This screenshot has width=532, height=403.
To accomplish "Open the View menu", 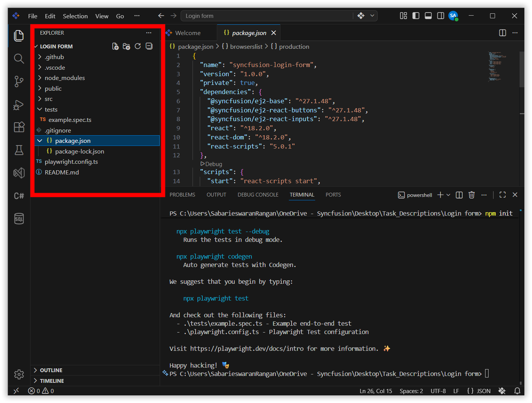I will [x=102, y=16].
